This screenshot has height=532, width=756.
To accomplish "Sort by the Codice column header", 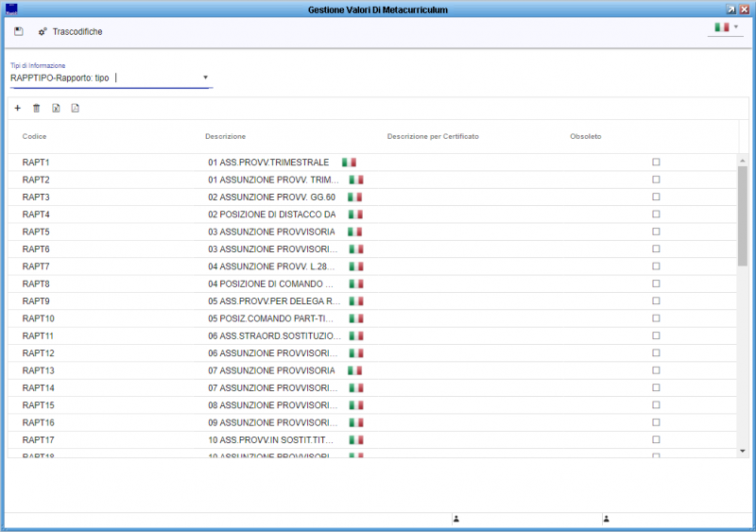I will tap(35, 137).
